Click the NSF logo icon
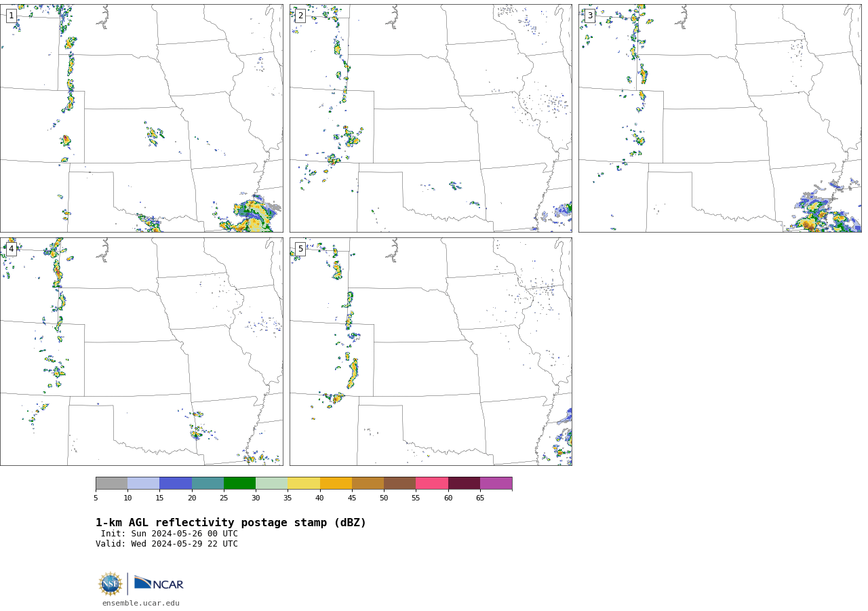The image size is (868, 611). coord(111,584)
